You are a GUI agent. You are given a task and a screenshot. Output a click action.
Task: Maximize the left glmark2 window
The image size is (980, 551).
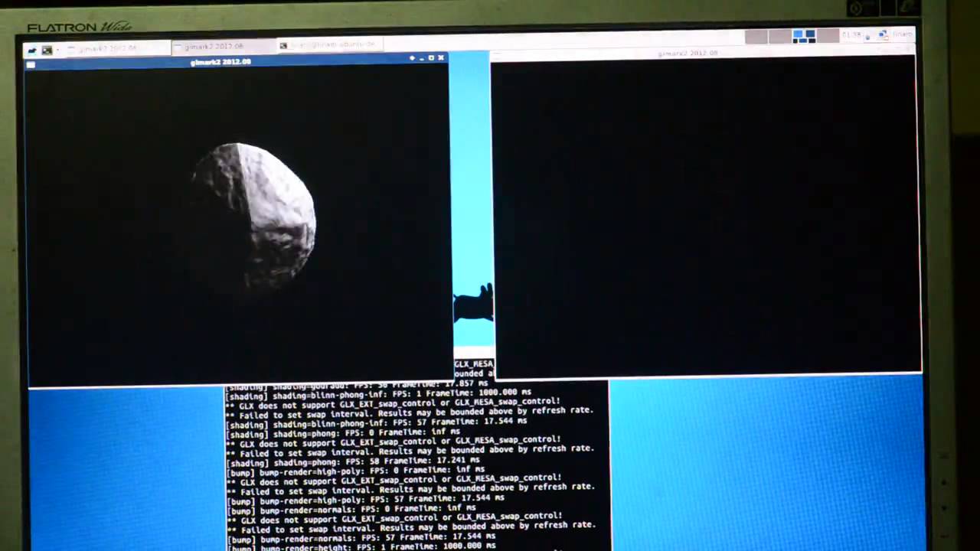[x=431, y=58]
